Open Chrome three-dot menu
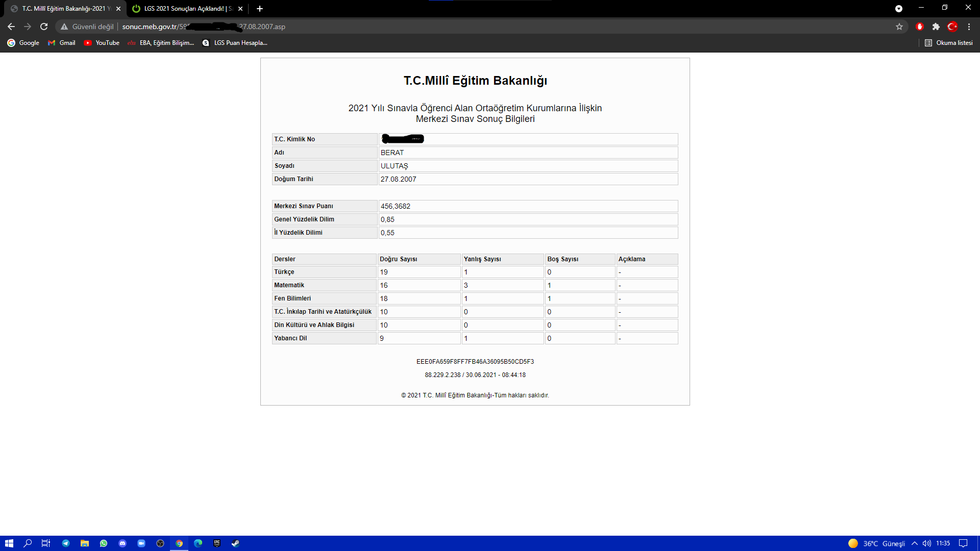The width and height of the screenshot is (980, 551). tap(969, 27)
